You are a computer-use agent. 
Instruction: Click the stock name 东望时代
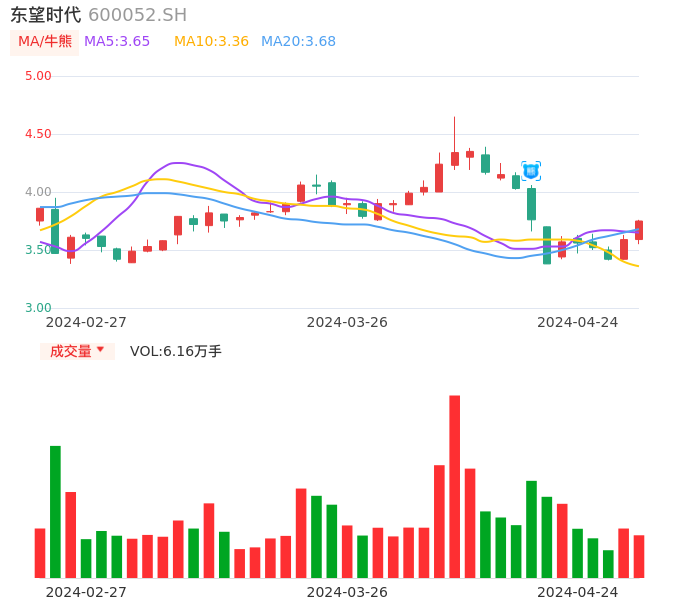coord(45,15)
